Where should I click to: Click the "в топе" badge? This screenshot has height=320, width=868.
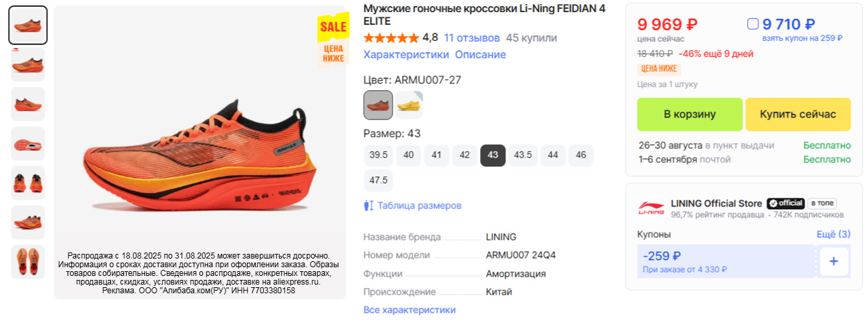click(822, 203)
